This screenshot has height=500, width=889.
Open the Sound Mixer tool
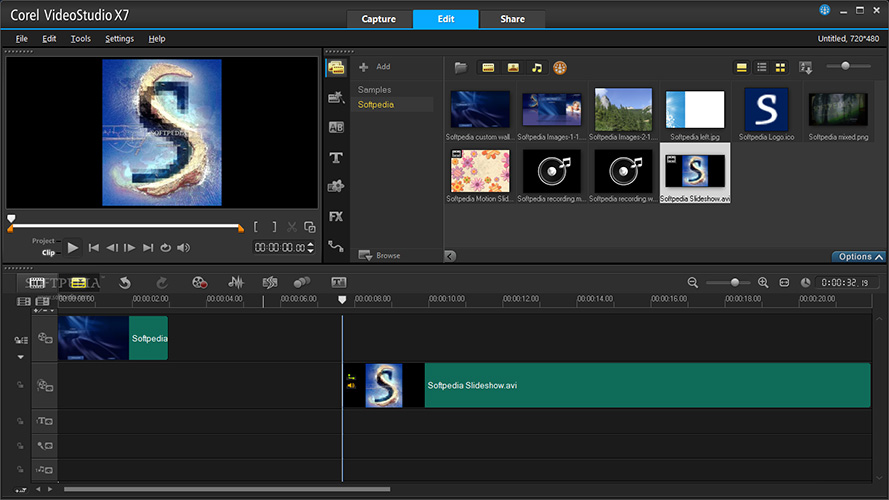click(236, 283)
